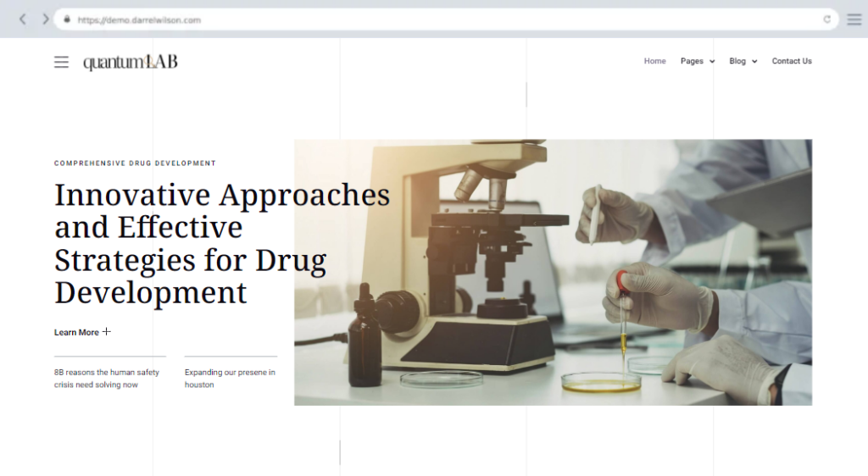Click 'Comprehensive Drug Development' subtitle
This screenshot has height=476, width=868.
coord(135,163)
